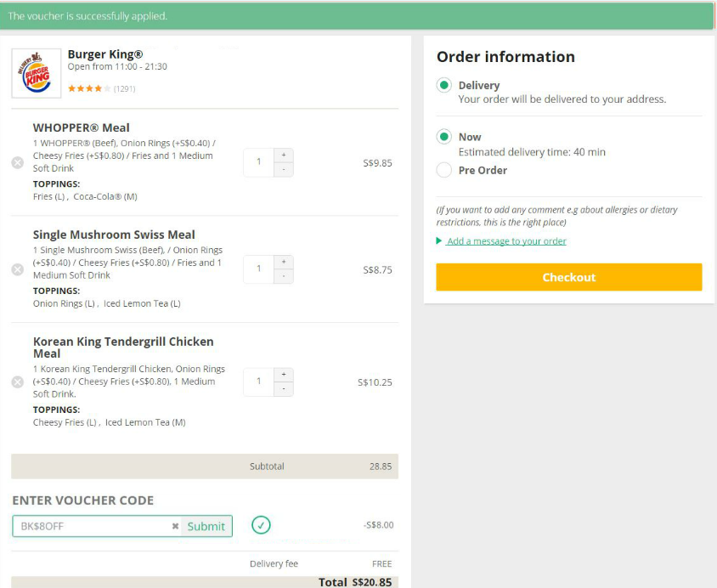This screenshot has width=717, height=588.
Task: Click the Korean King Tendergrill quantity field
Action: (x=259, y=382)
